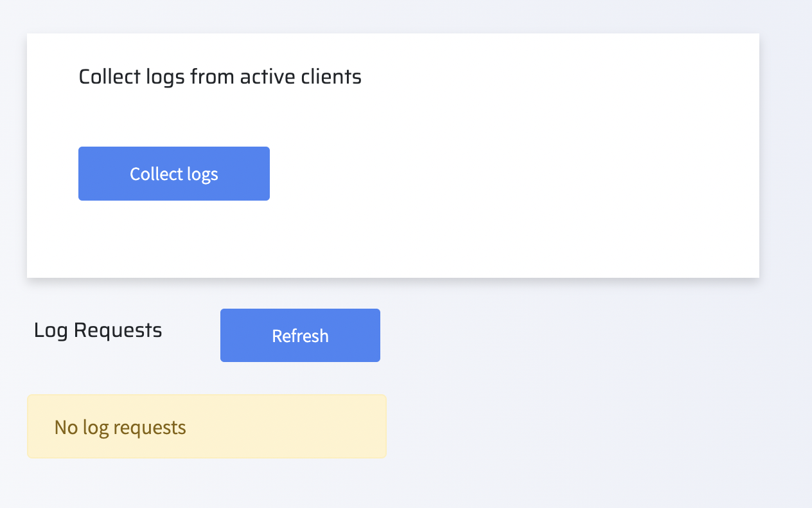Update log requests using Refresh
Screen dimensions: 812x508
[x=300, y=336]
